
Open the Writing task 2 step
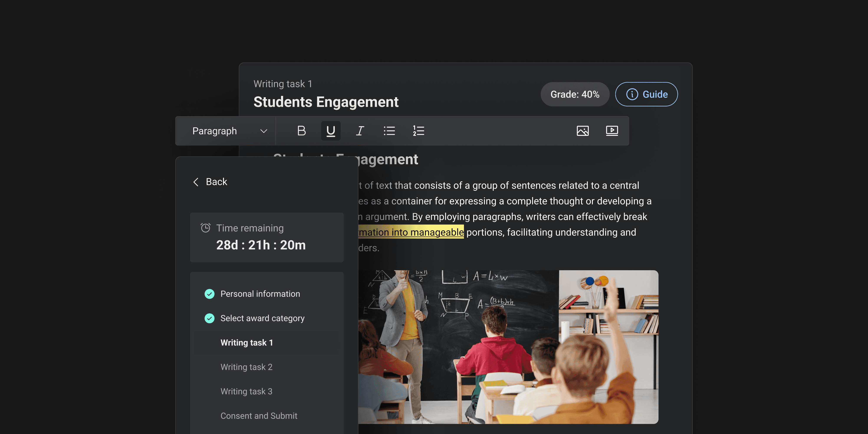[246, 367]
